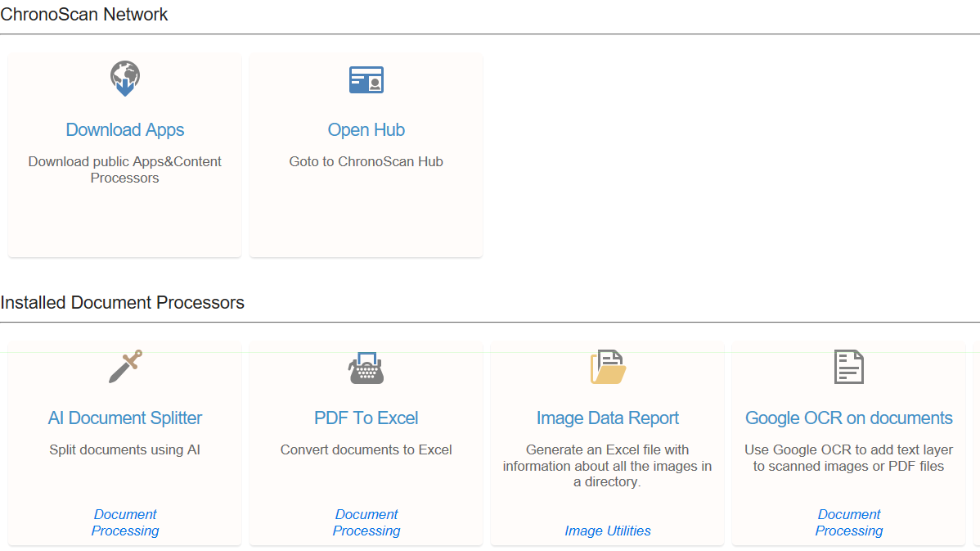Click Document Processing under AI Document Splitter
The image size is (980, 551).
coord(125,522)
